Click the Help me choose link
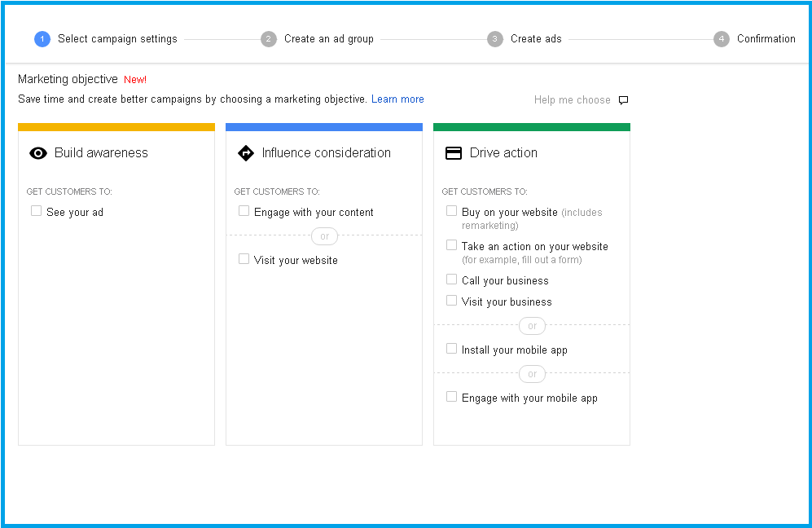812x528 pixels. click(572, 100)
